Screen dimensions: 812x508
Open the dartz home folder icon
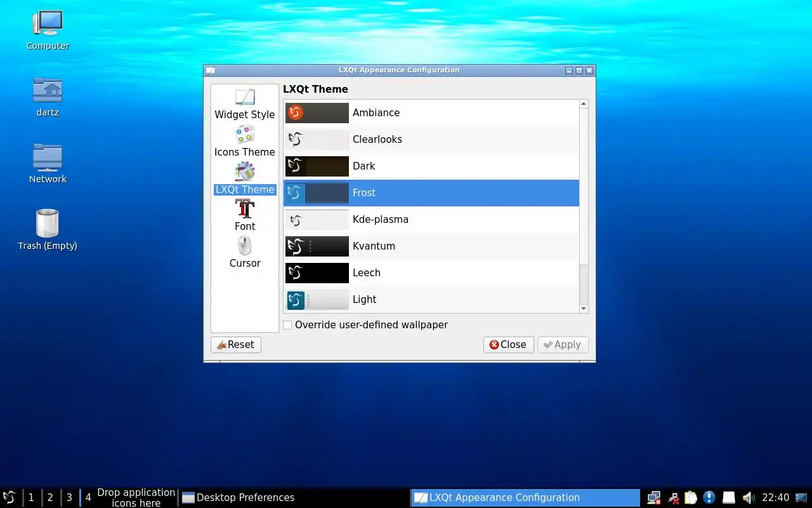coord(48,97)
